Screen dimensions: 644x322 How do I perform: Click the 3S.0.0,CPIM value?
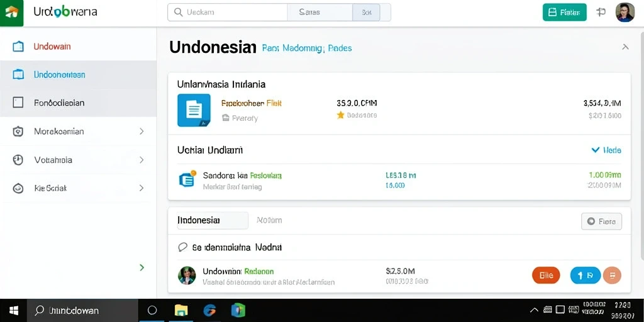pos(357,103)
